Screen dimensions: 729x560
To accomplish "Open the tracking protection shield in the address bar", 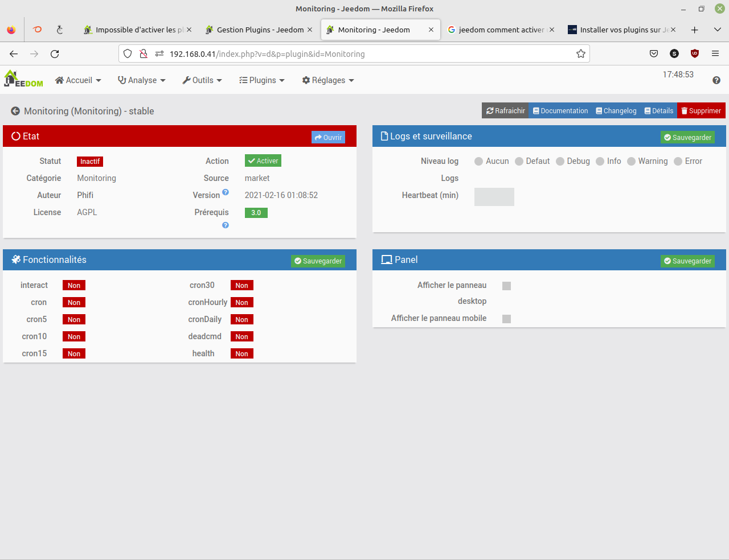I will [128, 53].
